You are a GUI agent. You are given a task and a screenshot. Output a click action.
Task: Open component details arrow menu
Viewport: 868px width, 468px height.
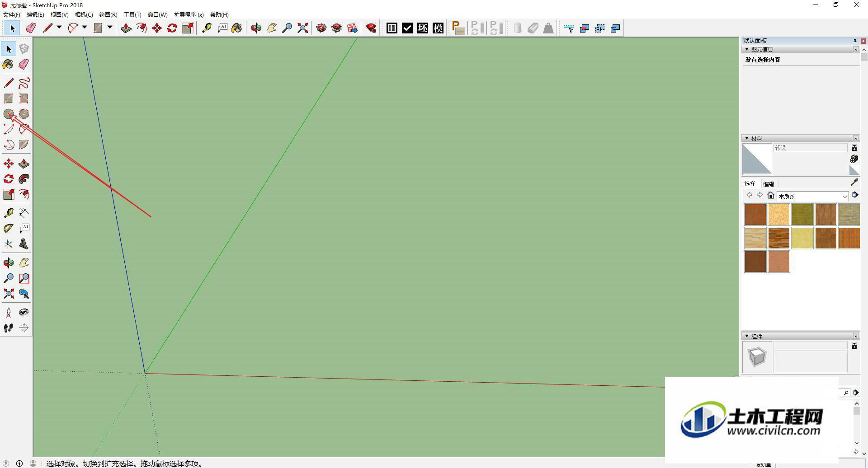click(856, 393)
